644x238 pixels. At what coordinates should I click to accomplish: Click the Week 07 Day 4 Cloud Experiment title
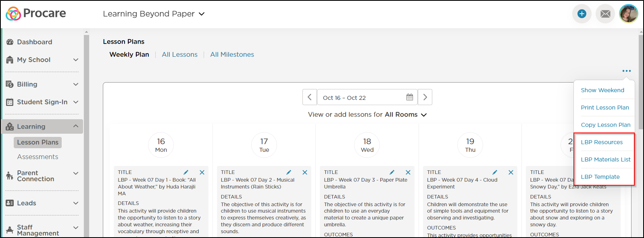[462, 183]
